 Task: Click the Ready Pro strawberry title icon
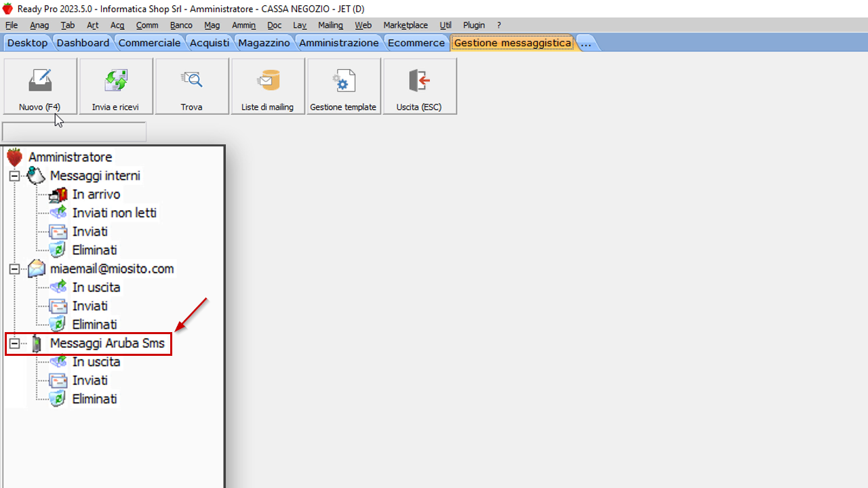click(x=7, y=8)
